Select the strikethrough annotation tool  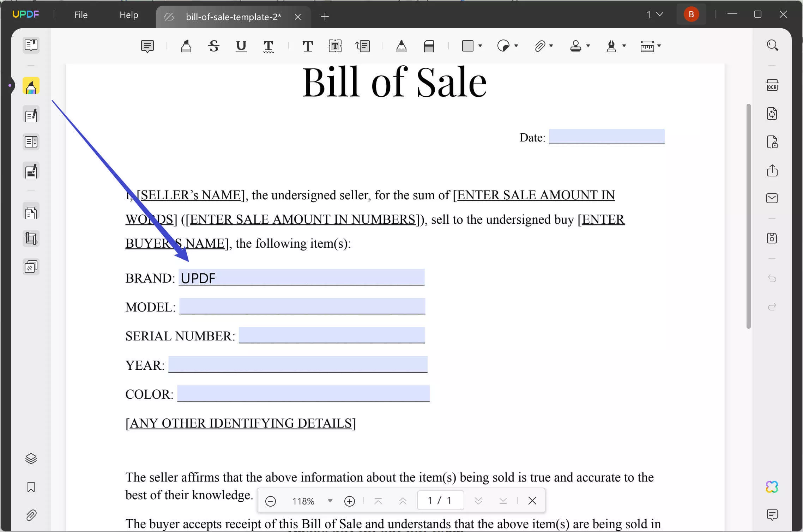(x=213, y=46)
